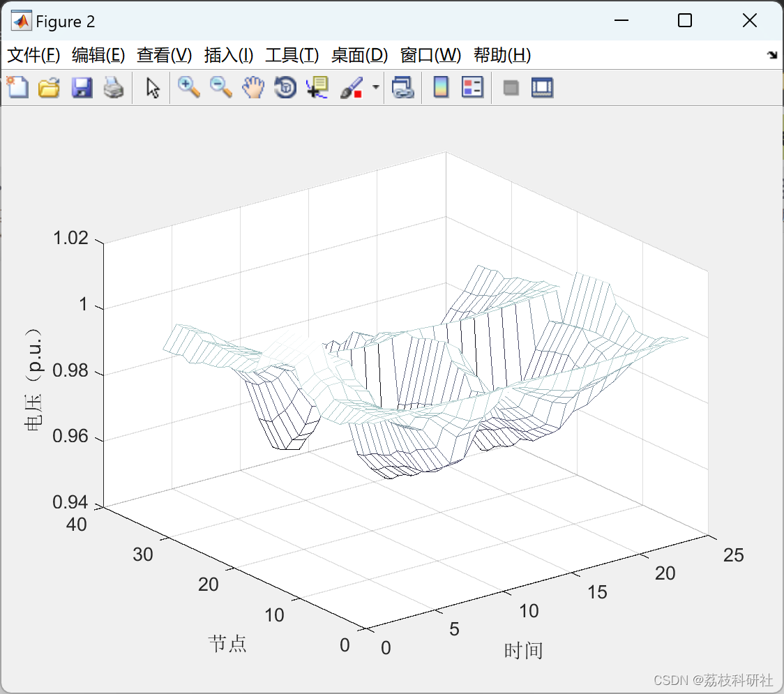Click the 15 tick label on time axis
This screenshot has width=784, height=694.
597,592
